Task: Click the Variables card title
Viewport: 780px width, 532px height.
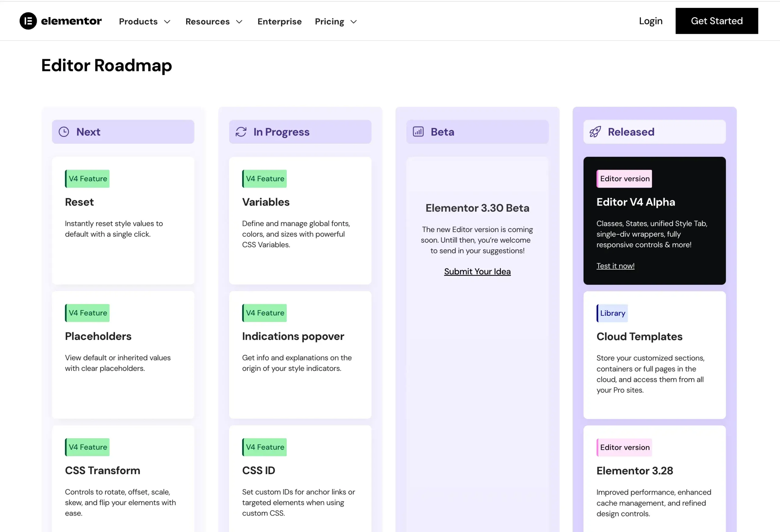Action: click(266, 202)
